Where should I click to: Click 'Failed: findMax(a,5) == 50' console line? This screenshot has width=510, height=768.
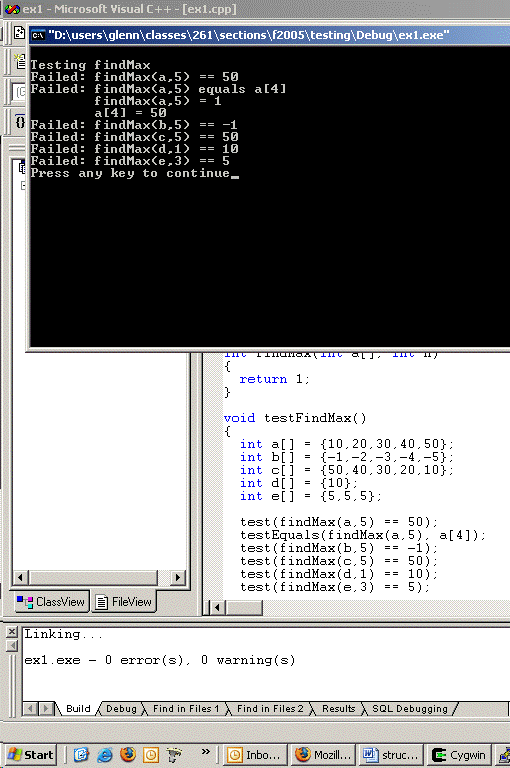134,77
